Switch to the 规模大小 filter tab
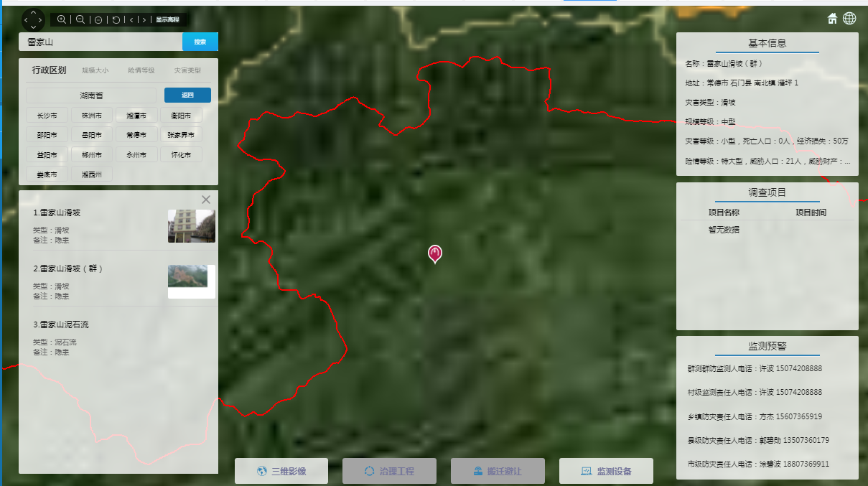Viewport: 868px width, 486px height. point(95,70)
